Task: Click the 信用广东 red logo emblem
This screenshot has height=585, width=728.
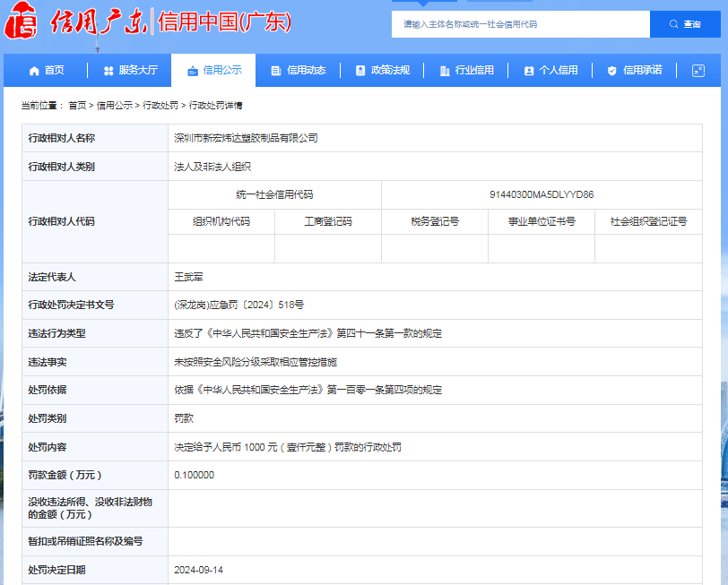Action: tap(20, 21)
